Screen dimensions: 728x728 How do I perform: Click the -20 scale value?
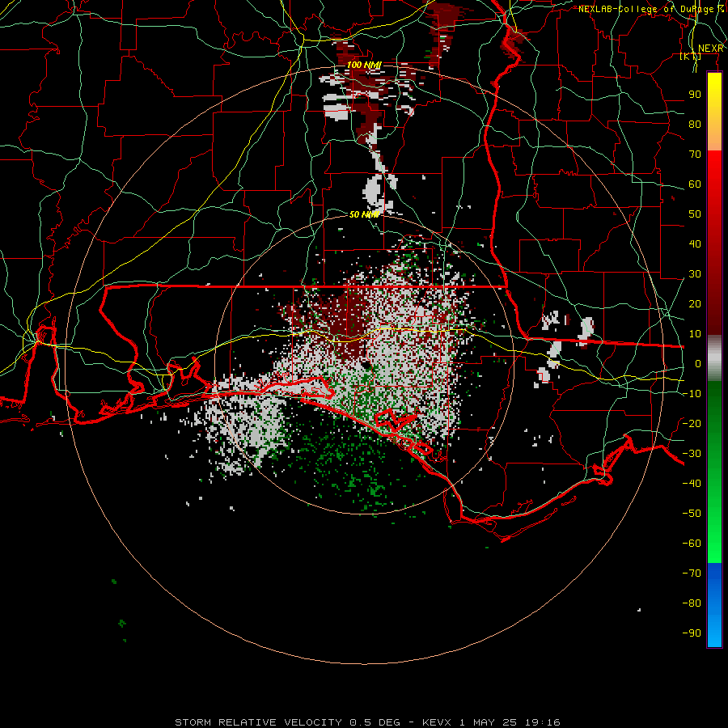(x=692, y=423)
